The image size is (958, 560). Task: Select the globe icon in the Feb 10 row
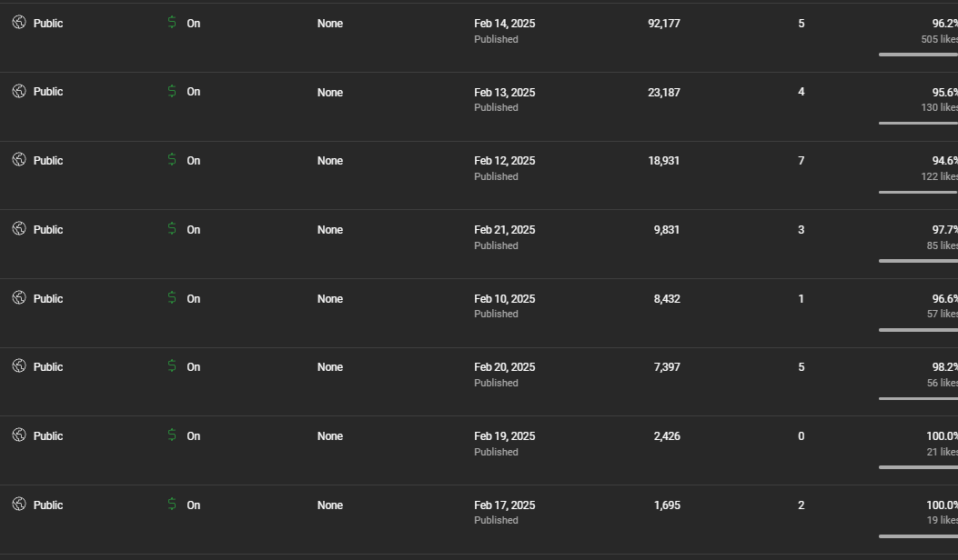(x=19, y=298)
